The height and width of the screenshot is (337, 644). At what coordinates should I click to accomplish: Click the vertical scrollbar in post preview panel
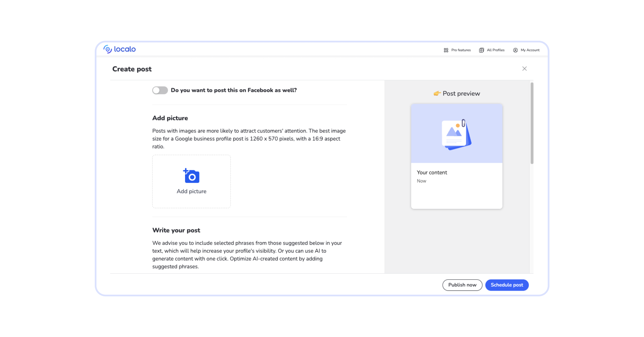(x=532, y=124)
